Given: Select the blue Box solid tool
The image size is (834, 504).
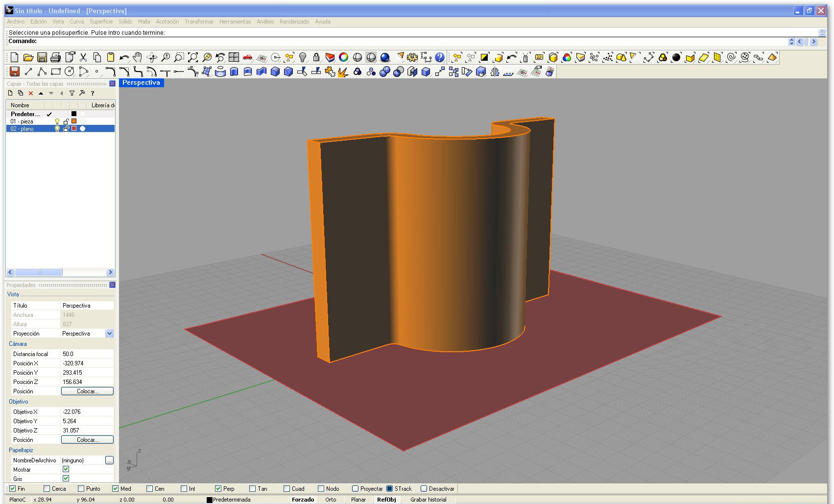Looking at the screenshot, I should tap(275, 72).
